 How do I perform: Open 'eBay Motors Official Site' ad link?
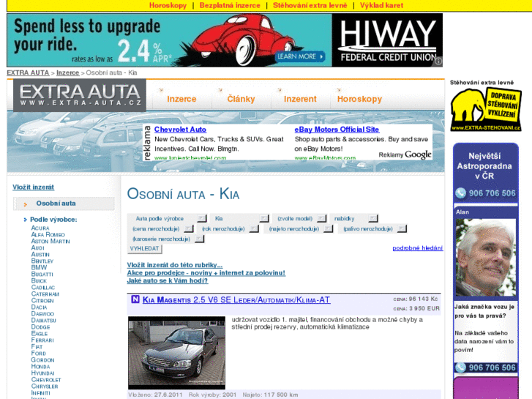tap(337, 130)
